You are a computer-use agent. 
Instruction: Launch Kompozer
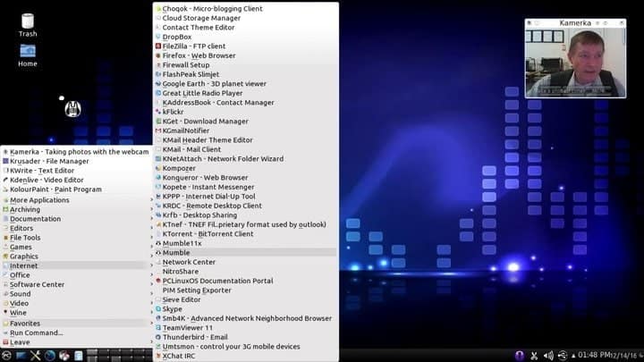[246, 168]
